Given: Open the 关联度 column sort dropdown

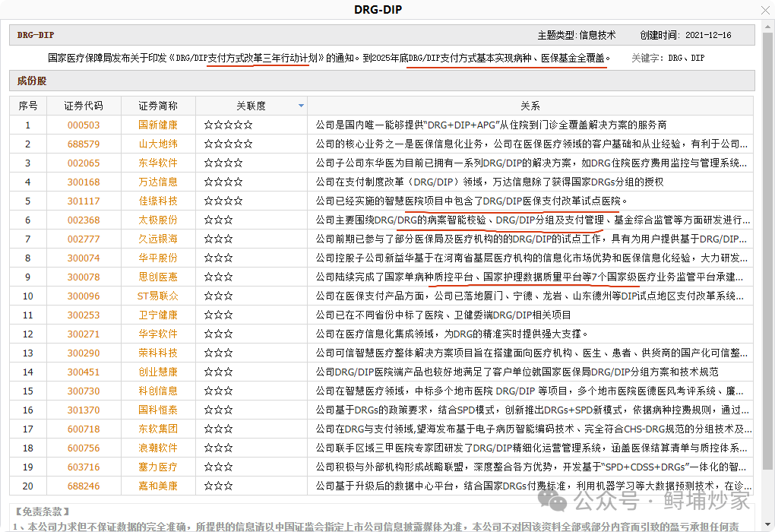Looking at the screenshot, I should (301, 106).
